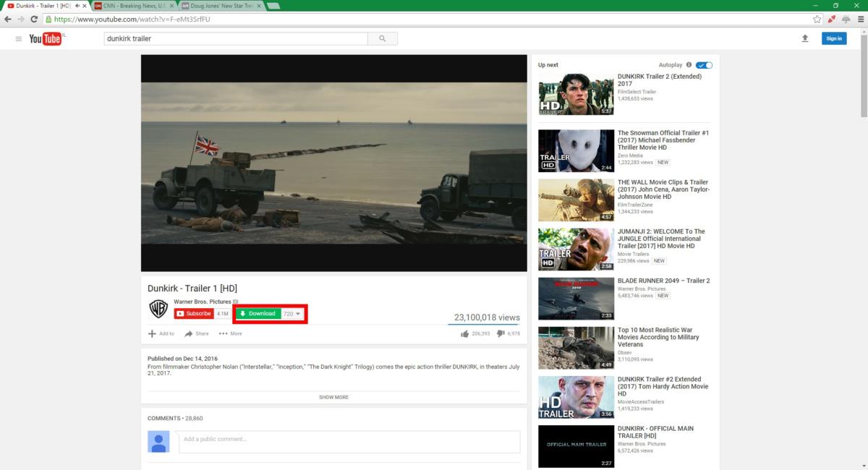The height and width of the screenshot is (470, 868).
Task: Click the gray umbrella extension icon
Action: point(846,19)
